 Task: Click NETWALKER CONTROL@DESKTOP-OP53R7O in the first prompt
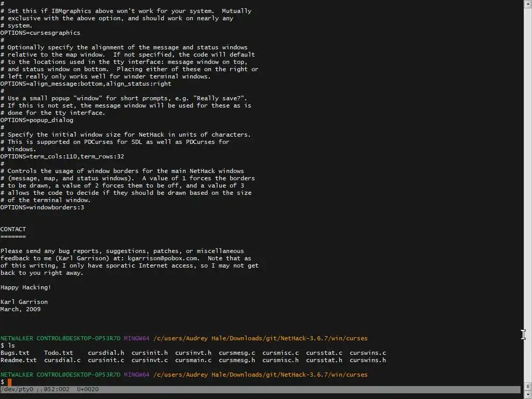[x=60, y=338]
